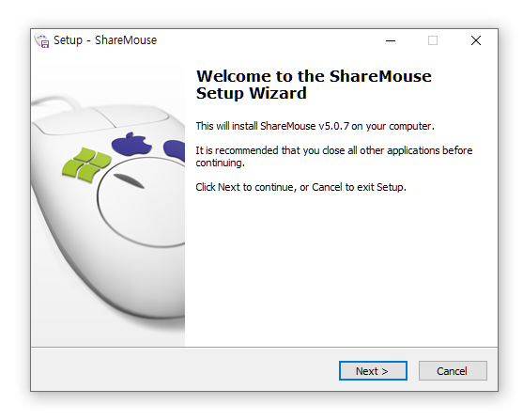Click the "Setup - ShareMouse" window title

click(x=105, y=40)
